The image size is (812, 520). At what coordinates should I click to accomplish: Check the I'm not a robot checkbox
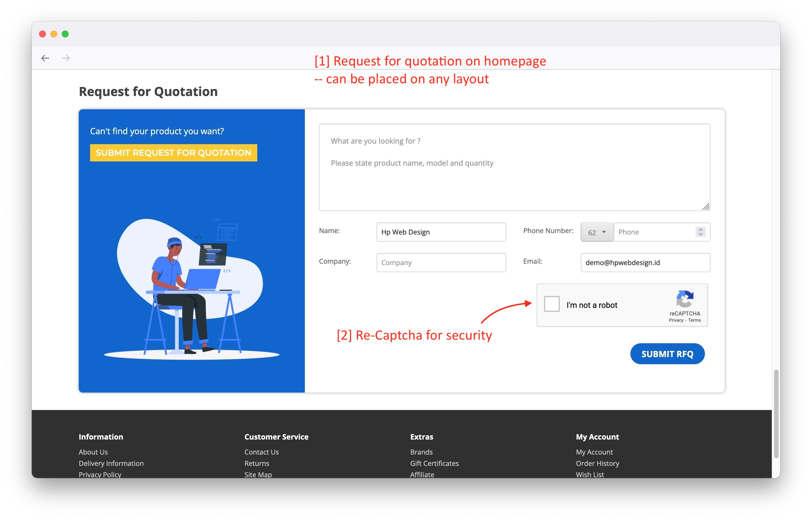click(x=552, y=304)
